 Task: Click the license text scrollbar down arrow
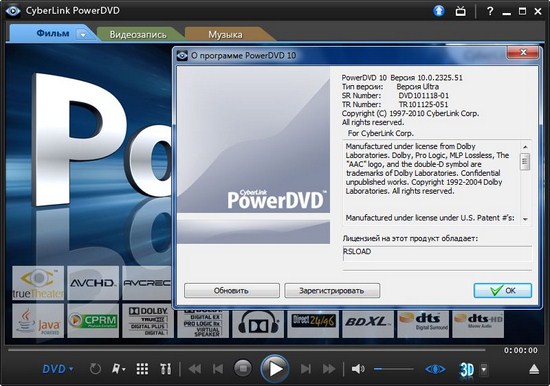click(x=525, y=219)
